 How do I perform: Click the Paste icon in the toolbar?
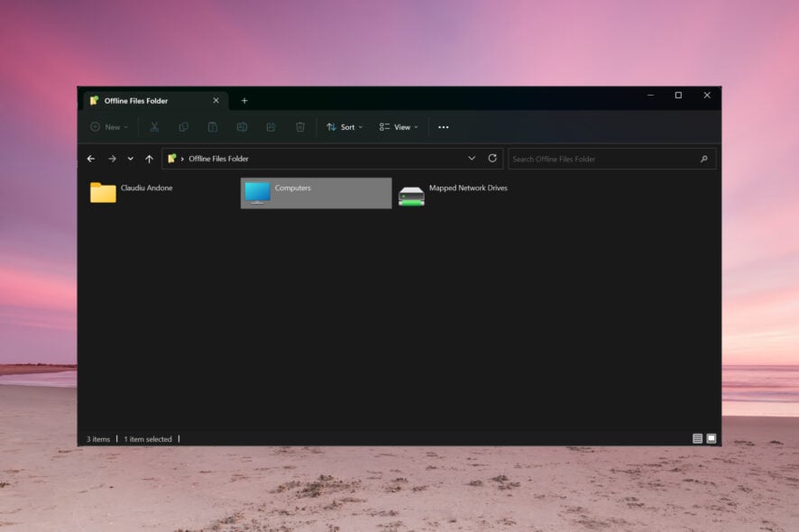click(x=213, y=127)
